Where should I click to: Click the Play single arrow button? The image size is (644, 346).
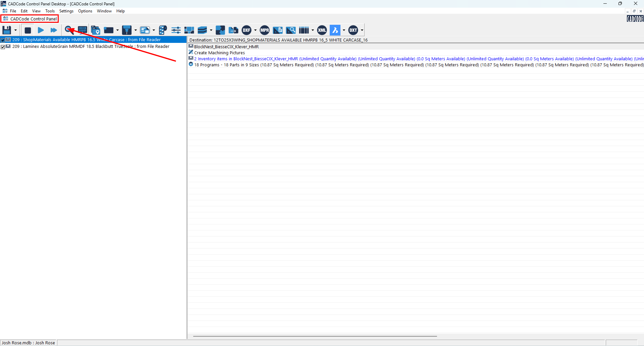[x=41, y=30]
